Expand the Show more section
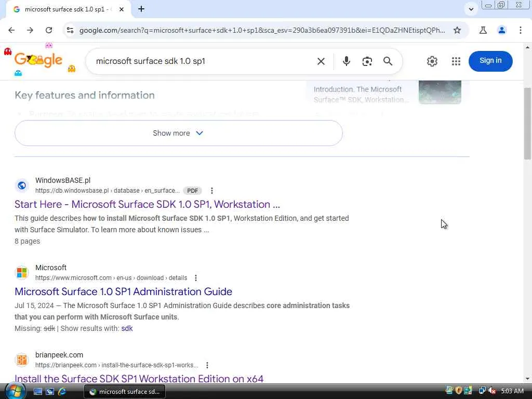 (x=179, y=133)
